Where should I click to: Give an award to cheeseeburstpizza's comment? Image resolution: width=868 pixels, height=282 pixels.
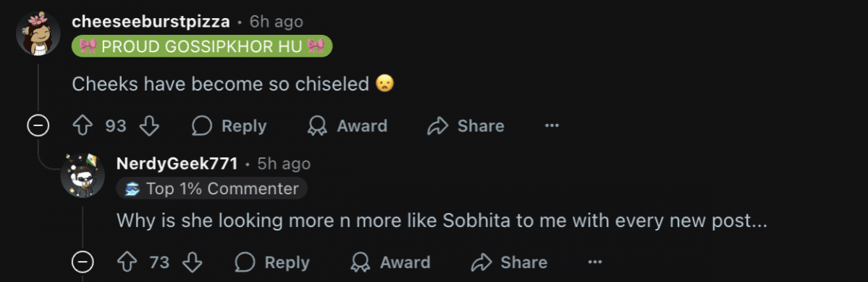(347, 126)
